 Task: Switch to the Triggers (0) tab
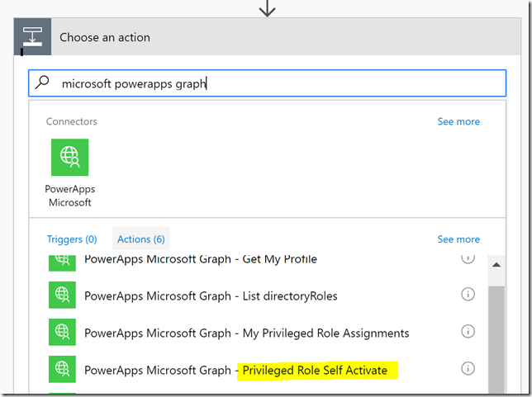pyautogui.click(x=72, y=239)
